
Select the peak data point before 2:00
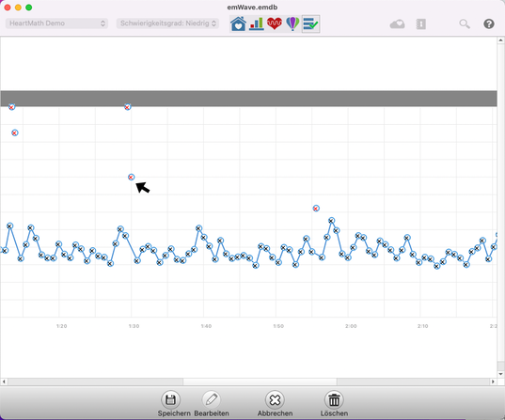click(332, 221)
